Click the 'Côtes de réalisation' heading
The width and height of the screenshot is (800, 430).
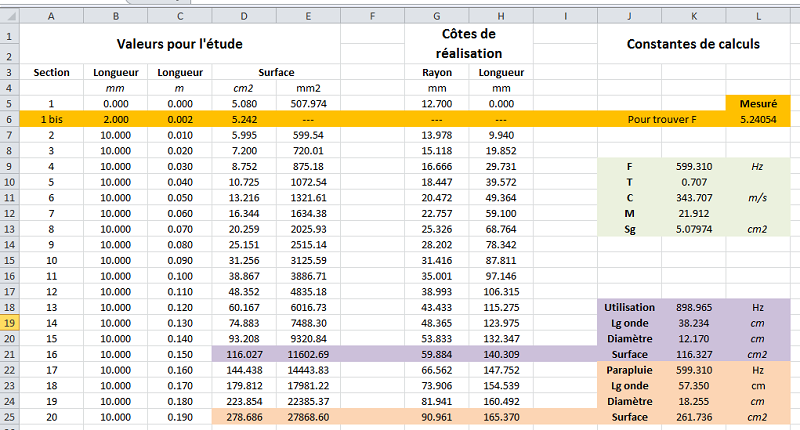coord(469,44)
